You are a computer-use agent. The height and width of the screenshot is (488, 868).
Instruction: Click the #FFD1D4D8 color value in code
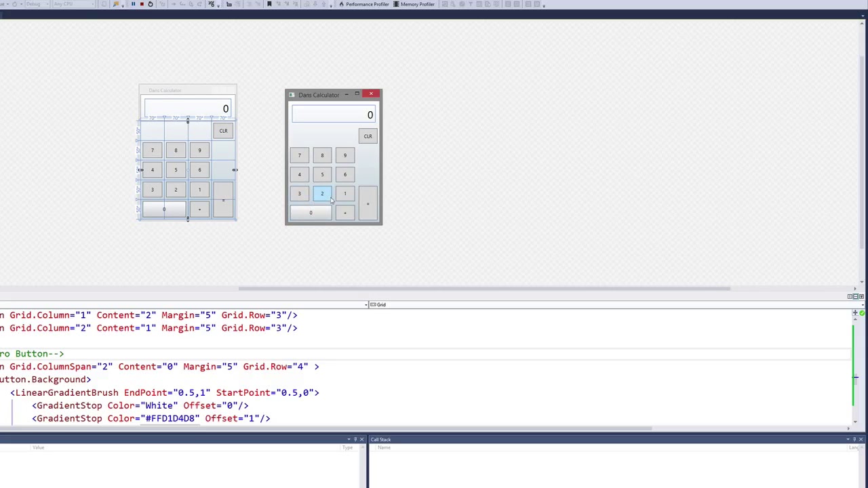pyautogui.click(x=172, y=418)
